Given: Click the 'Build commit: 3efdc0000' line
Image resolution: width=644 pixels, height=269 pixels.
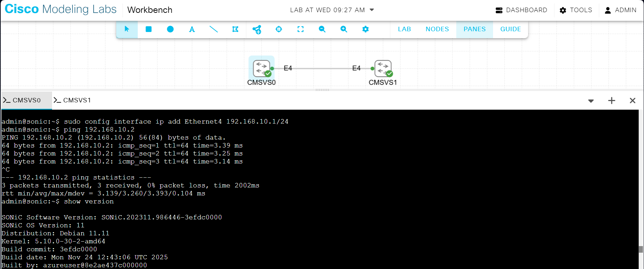Looking at the screenshot, I should [49, 249].
